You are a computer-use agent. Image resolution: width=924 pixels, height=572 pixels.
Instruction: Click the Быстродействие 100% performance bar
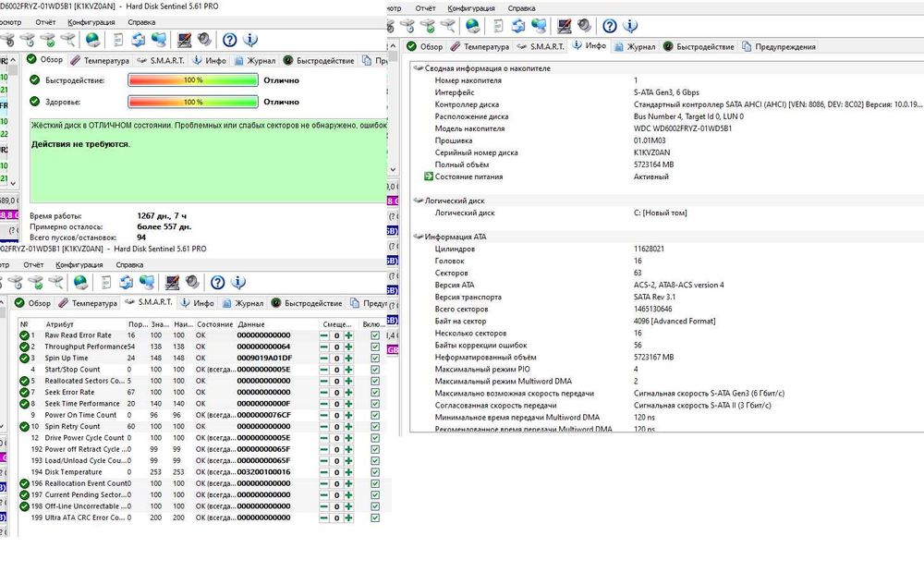193,80
